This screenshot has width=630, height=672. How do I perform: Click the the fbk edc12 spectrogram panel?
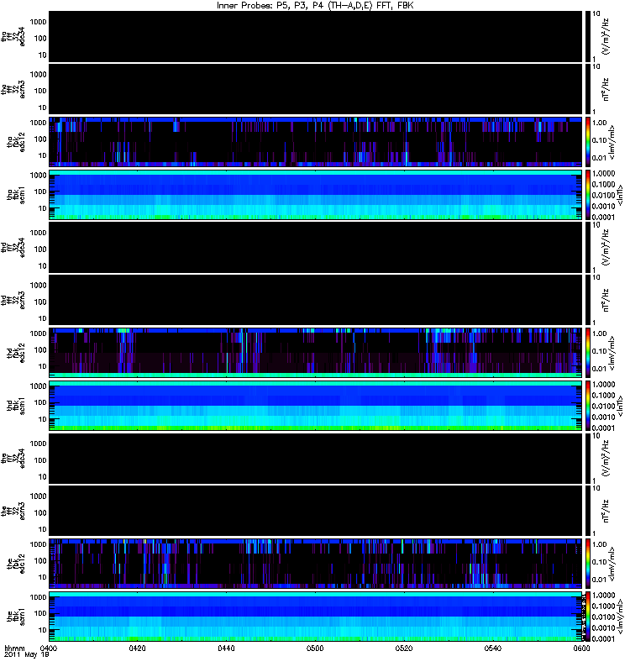(x=315, y=564)
